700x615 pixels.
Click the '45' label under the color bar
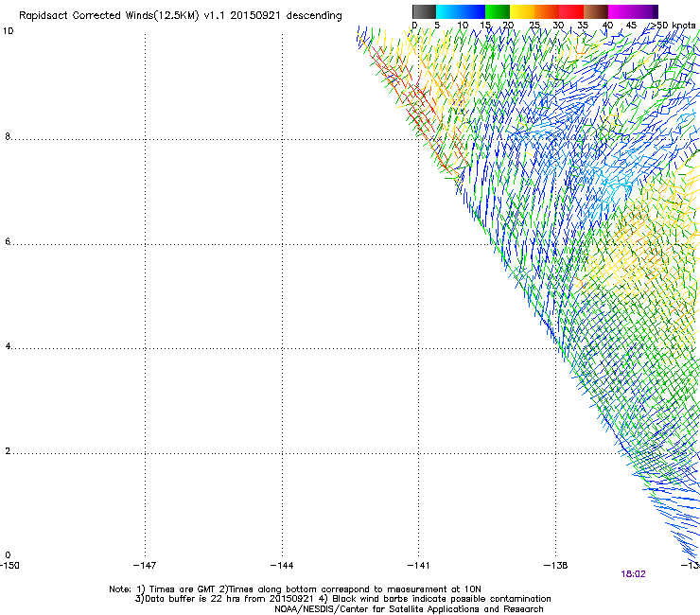(631, 26)
